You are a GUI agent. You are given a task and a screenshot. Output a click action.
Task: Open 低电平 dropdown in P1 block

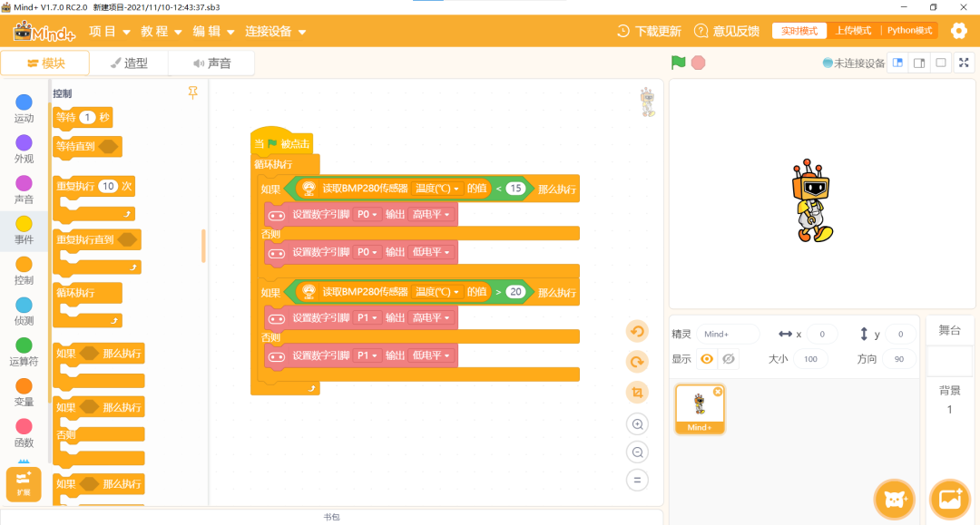point(430,355)
